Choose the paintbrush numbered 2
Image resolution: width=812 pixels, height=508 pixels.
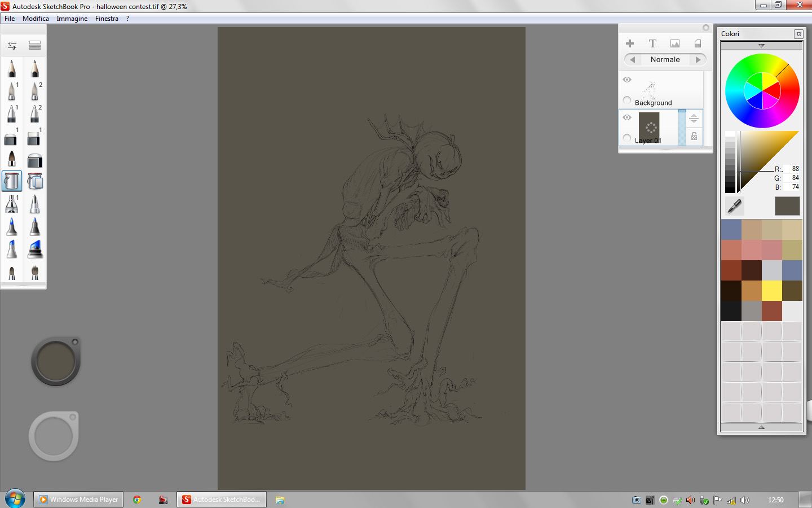(35, 91)
